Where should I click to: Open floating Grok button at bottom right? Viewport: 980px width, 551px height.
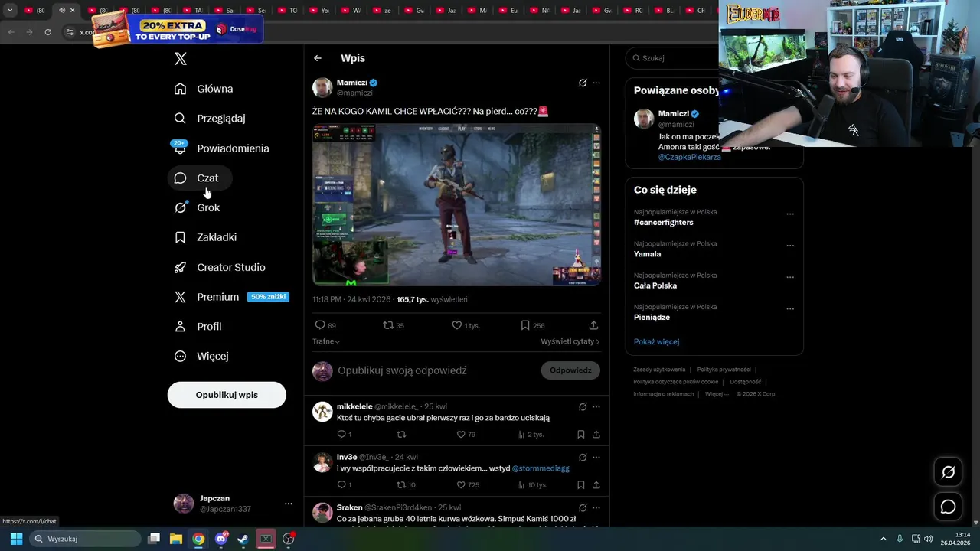click(x=948, y=472)
